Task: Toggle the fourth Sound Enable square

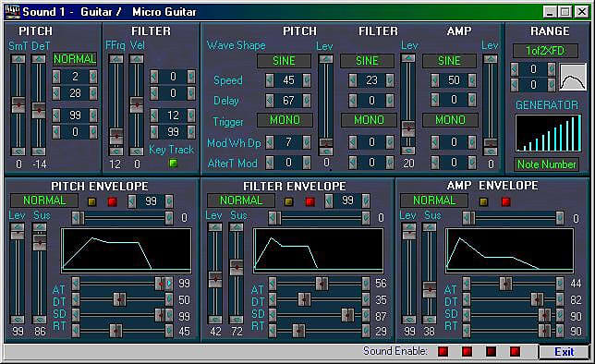Action: click(515, 351)
